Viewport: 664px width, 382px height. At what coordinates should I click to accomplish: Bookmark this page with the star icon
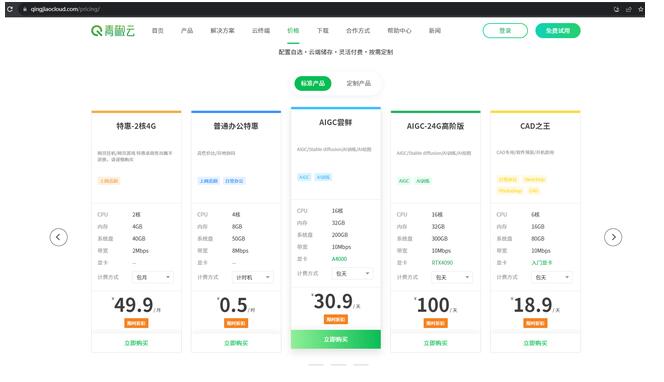point(640,9)
